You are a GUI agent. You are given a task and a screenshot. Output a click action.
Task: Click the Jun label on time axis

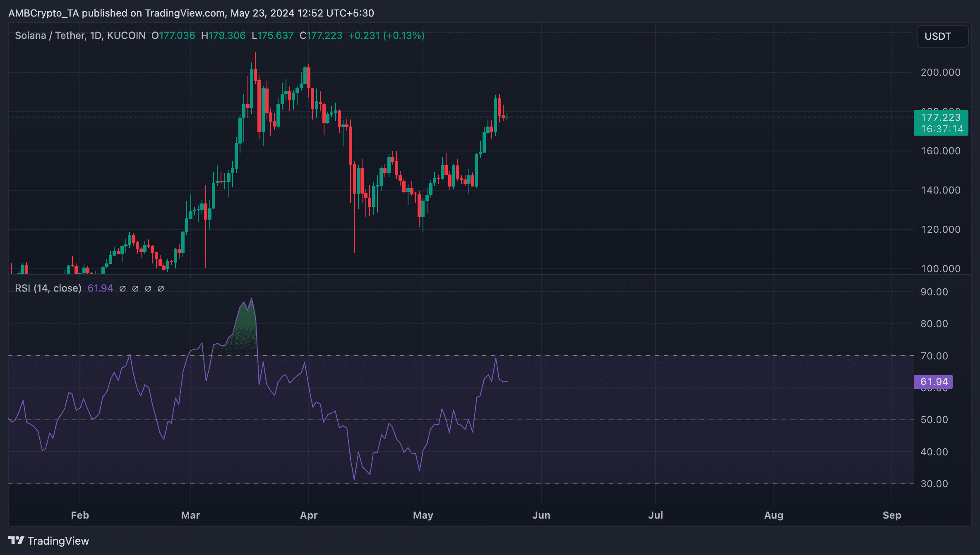(541, 515)
